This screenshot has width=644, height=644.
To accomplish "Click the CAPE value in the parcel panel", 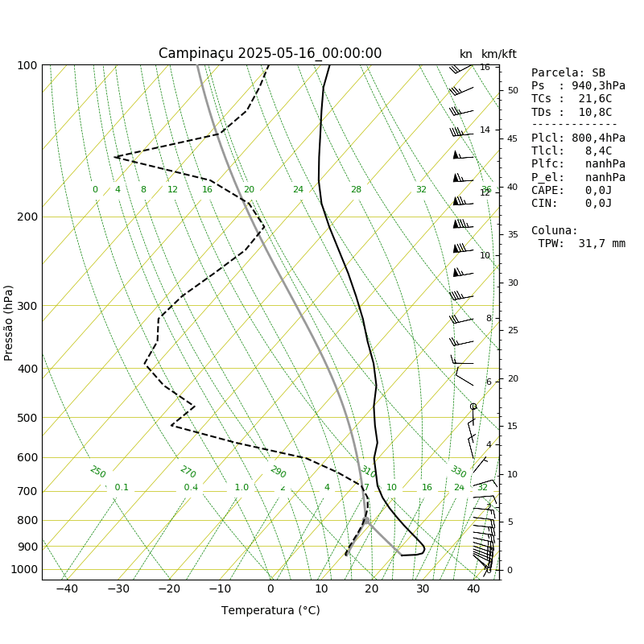I will tap(598, 191).
